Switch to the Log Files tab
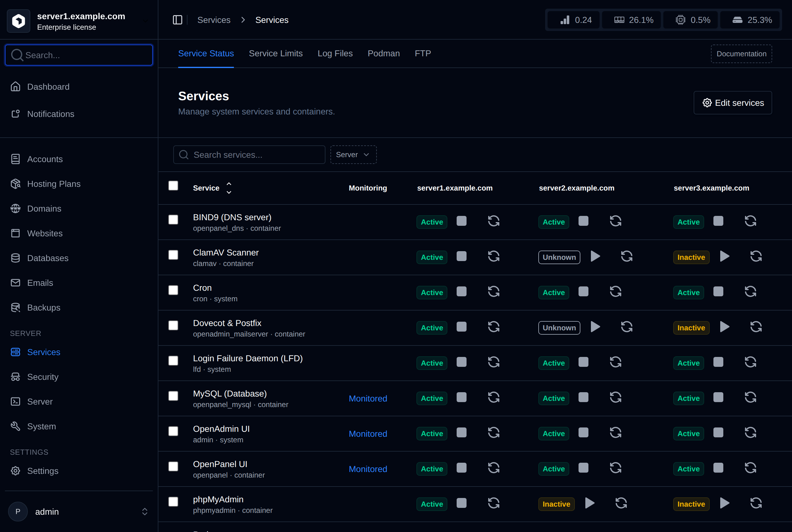This screenshot has height=532, width=792. point(335,54)
